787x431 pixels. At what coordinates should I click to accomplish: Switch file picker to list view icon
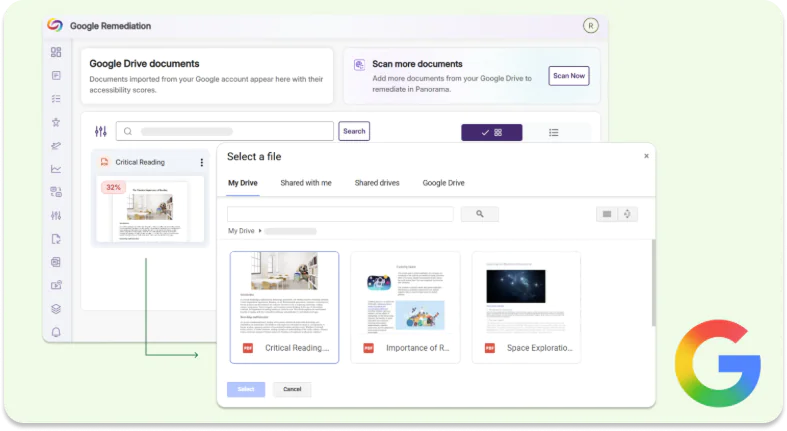coord(606,214)
